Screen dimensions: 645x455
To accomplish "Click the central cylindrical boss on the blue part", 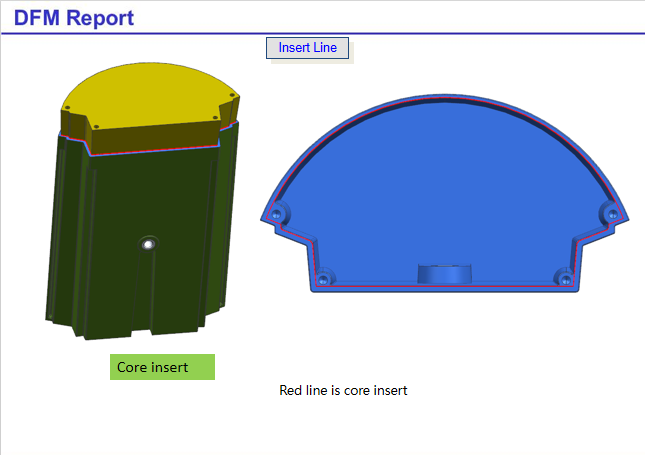I will point(444,274).
